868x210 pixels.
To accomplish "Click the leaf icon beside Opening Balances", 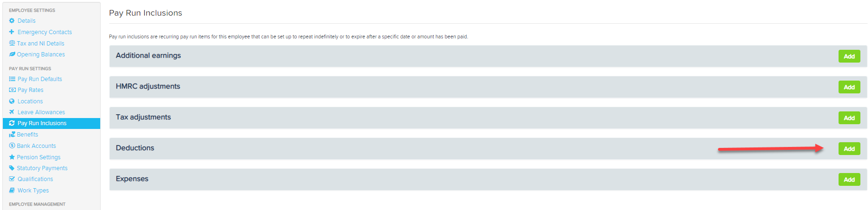I will coord(12,54).
